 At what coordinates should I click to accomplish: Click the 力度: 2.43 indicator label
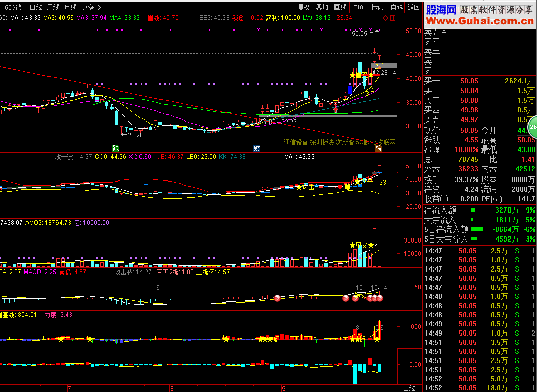pyautogui.click(x=58, y=315)
